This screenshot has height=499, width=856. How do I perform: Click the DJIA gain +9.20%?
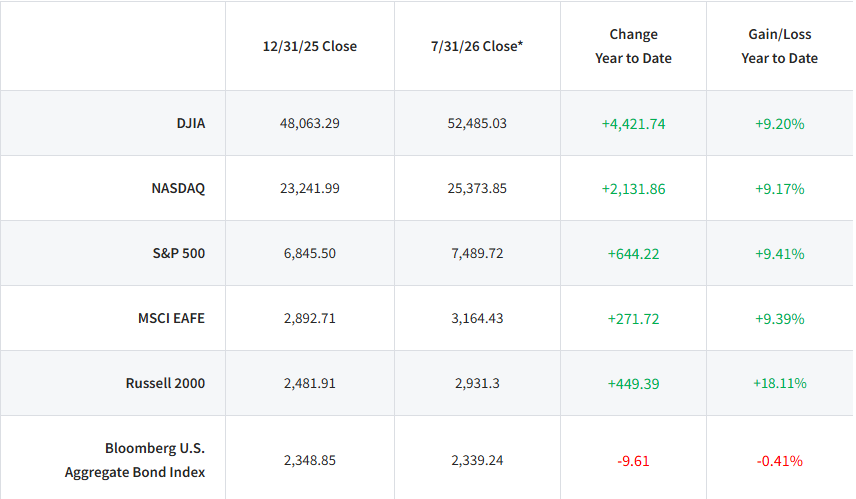[x=780, y=124]
